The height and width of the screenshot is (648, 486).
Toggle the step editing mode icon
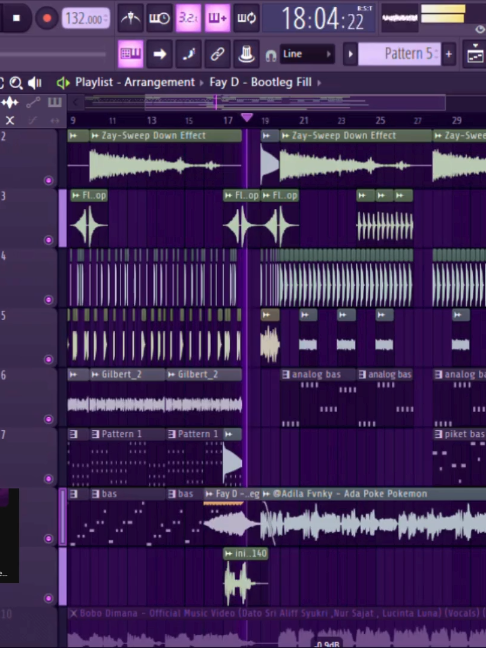188,54
